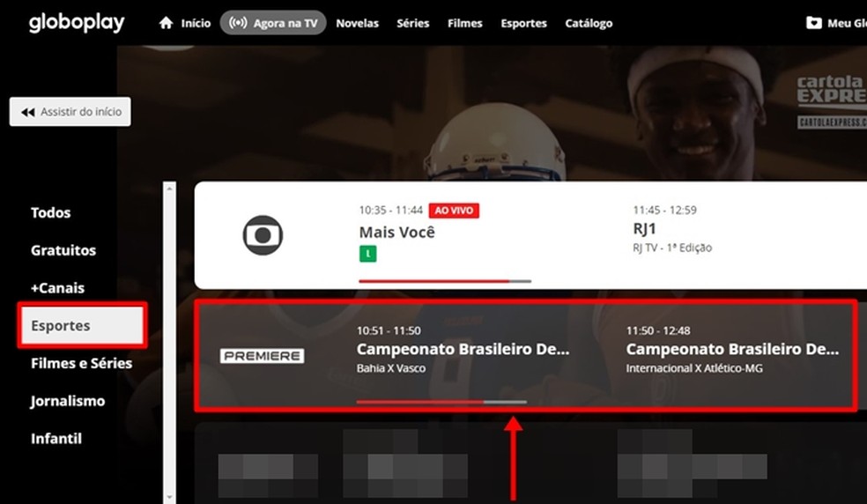
Task: Click the globoplay logo
Action: pyautogui.click(x=77, y=23)
